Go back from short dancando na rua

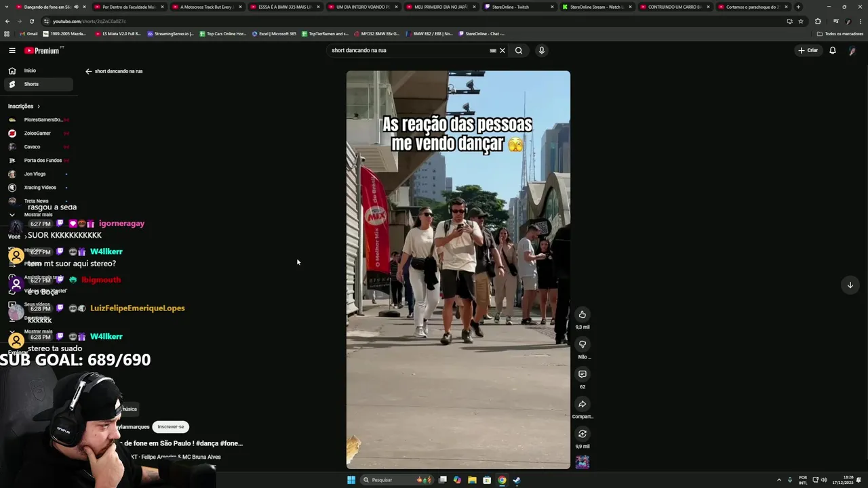[x=88, y=71]
